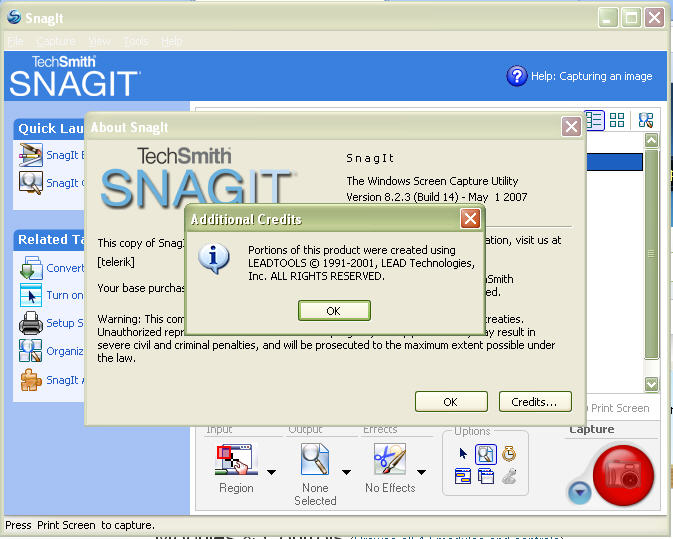The height and width of the screenshot is (539, 673).
Task: Expand the Input Region dropdown arrow
Action: tap(271, 472)
